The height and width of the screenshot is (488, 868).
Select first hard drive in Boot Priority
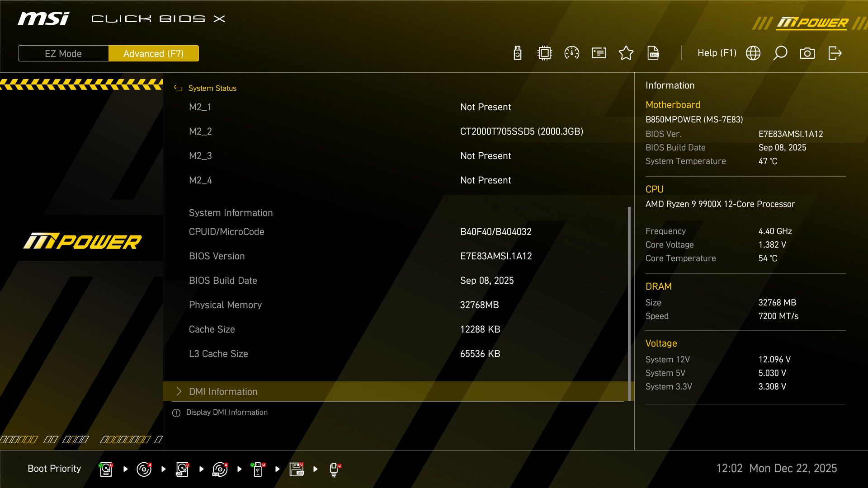tap(105, 469)
